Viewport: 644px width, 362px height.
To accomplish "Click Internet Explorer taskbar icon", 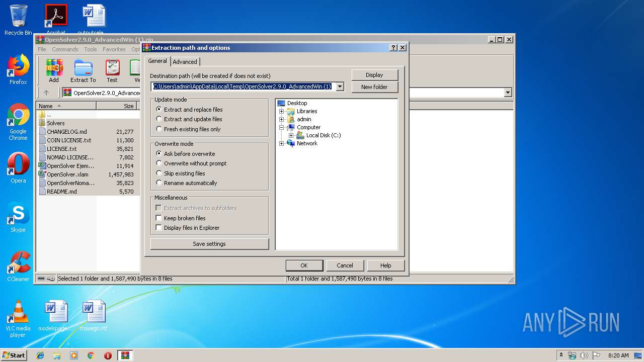I will tap(40, 355).
